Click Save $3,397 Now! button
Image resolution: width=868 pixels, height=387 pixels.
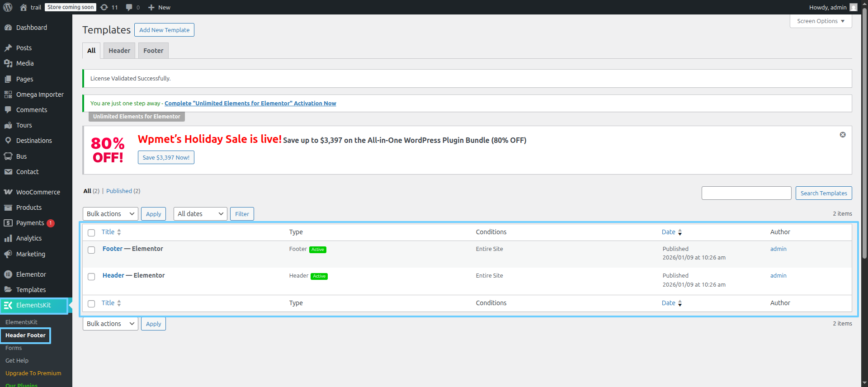click(x=166, y=157)
